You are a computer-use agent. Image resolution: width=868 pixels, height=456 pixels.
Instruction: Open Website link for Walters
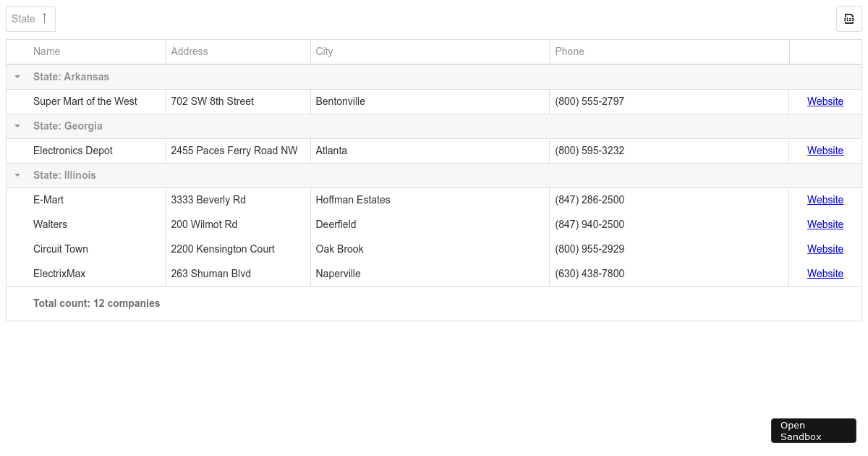point(825,224)
